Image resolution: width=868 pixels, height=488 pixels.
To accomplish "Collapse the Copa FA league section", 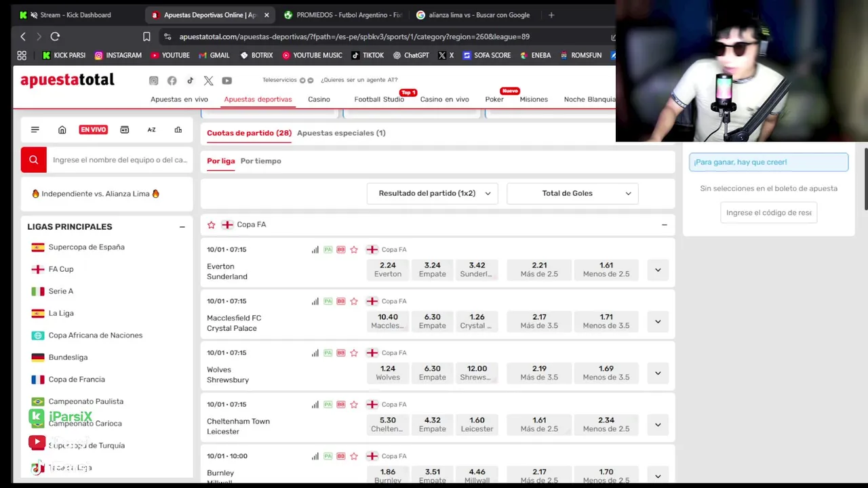I will click(664, 224).
